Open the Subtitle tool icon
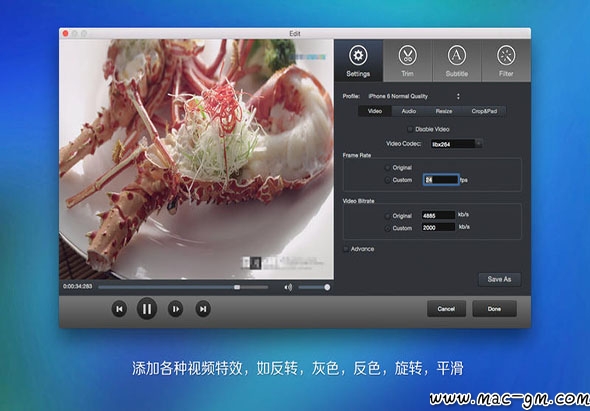 [x=457, y=61]
